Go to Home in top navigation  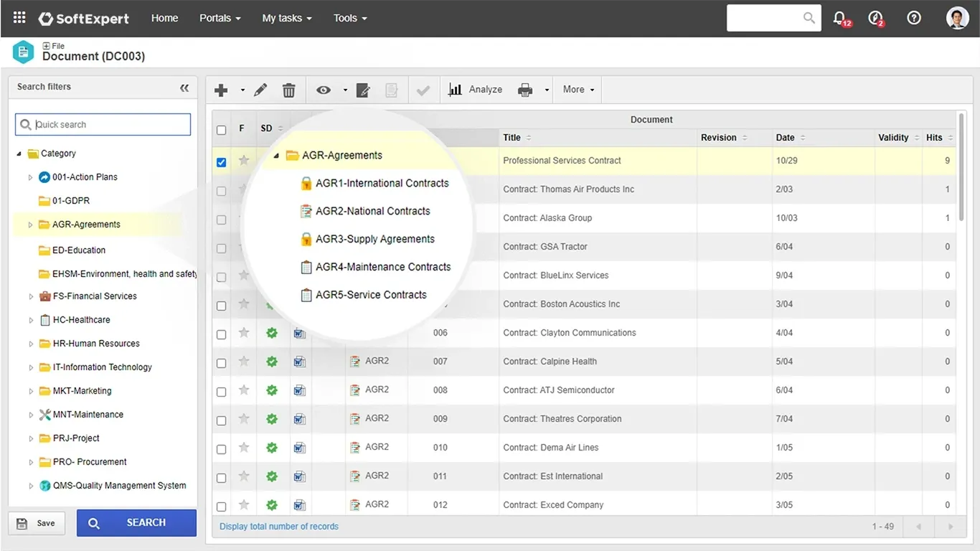click(164, 18)
